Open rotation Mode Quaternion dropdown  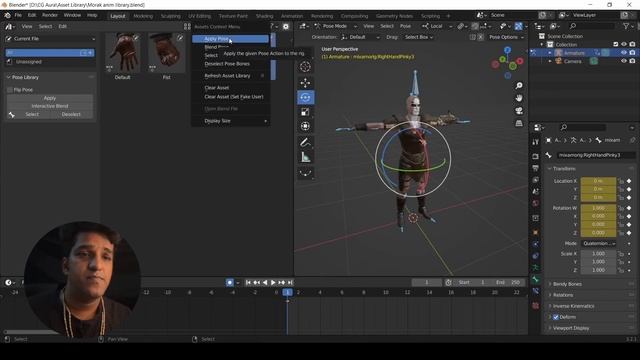pyautogui.click(x=599, y=243)
